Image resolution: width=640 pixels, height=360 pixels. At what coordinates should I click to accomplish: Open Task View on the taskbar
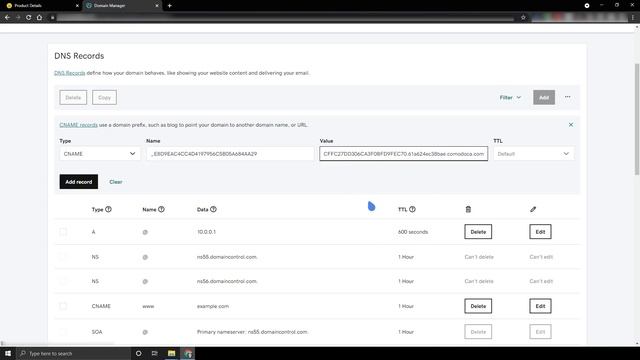point(155,353)
